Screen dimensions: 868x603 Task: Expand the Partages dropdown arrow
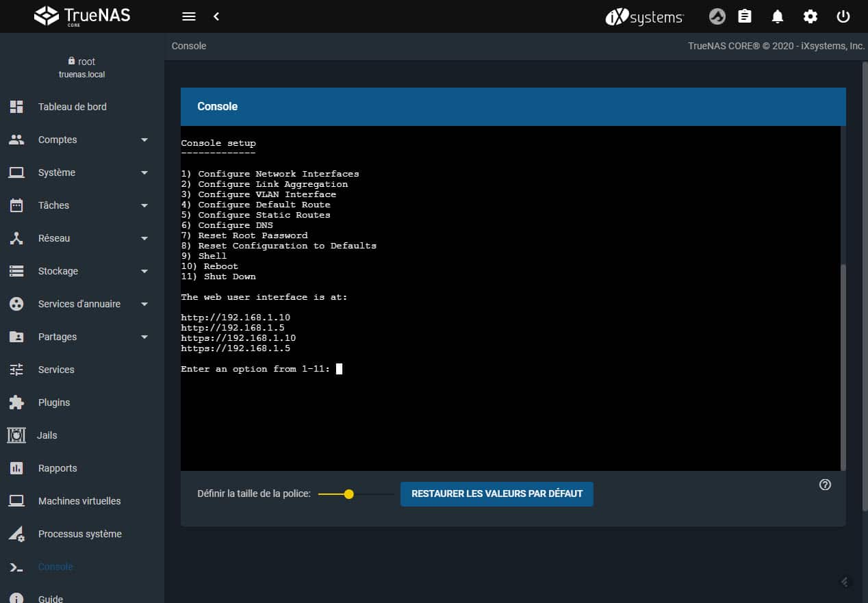144,337
